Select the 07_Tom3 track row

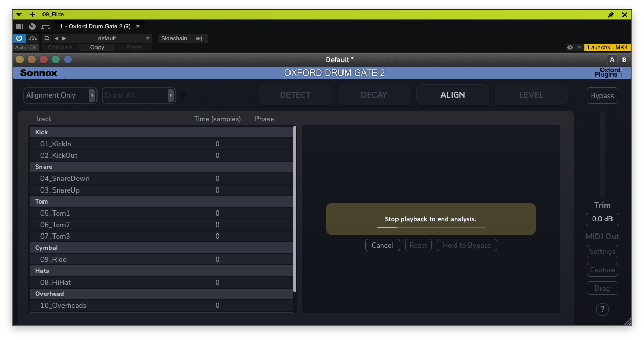click(161, 236)
